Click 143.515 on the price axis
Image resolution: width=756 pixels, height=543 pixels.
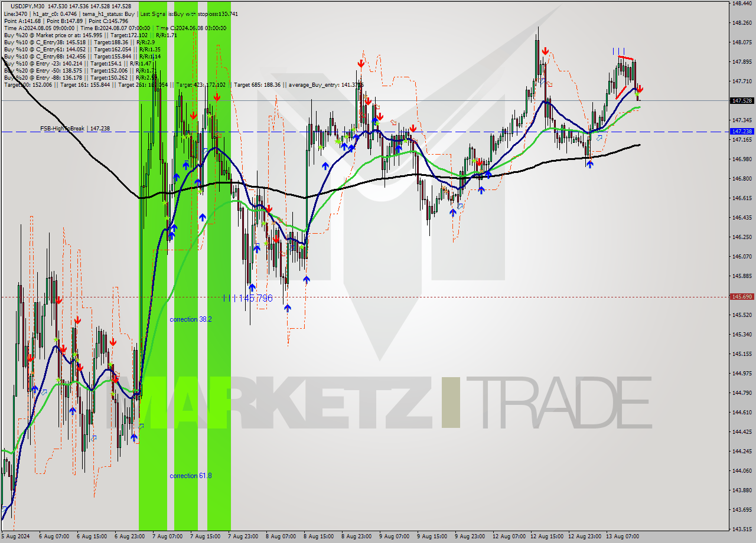pos(742,529)
